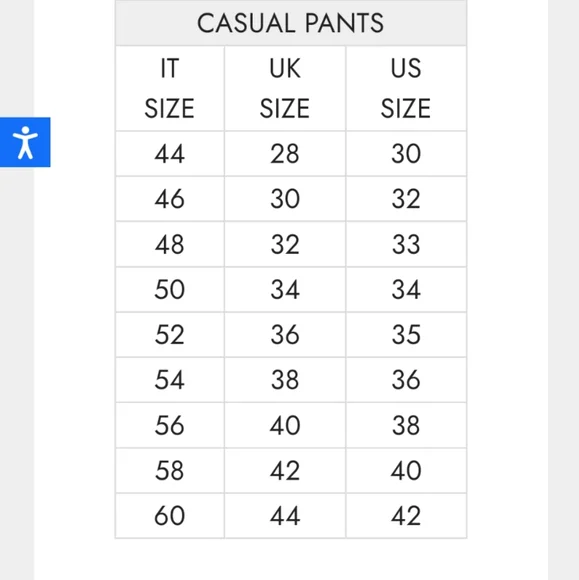This screenshot has width=579, height=580.
Task: Click IT size 44 cell
Action: (x=170, y=154)
